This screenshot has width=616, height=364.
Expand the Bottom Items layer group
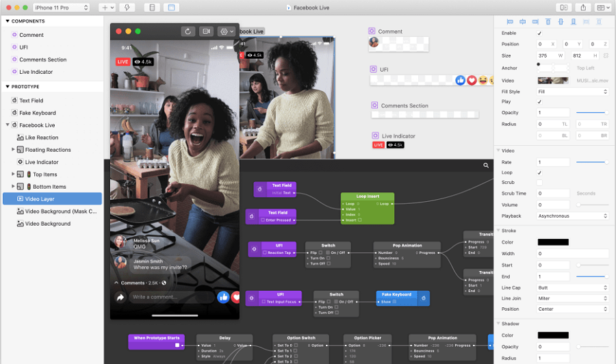13,187
